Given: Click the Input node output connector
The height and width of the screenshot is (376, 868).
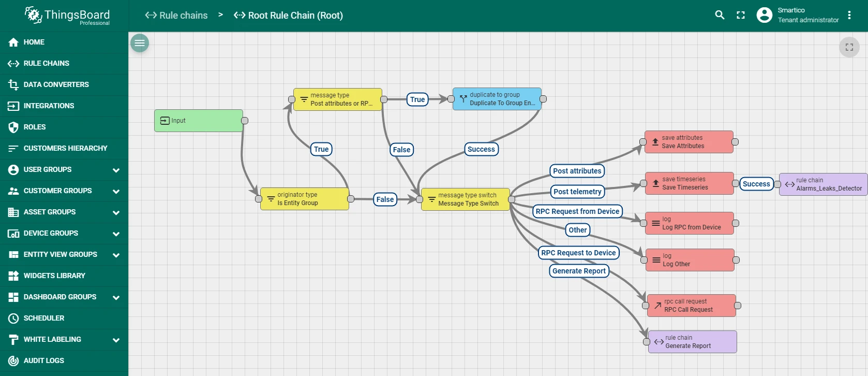Looking at the screenshot, I should pyautogui.click(x=245, y=121).
